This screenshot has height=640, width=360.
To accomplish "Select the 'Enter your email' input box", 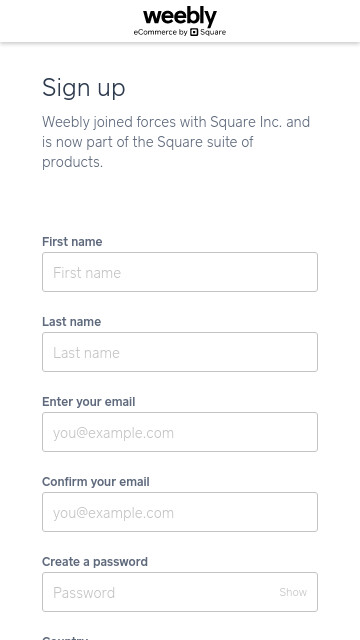I will (x=180, y=432).
